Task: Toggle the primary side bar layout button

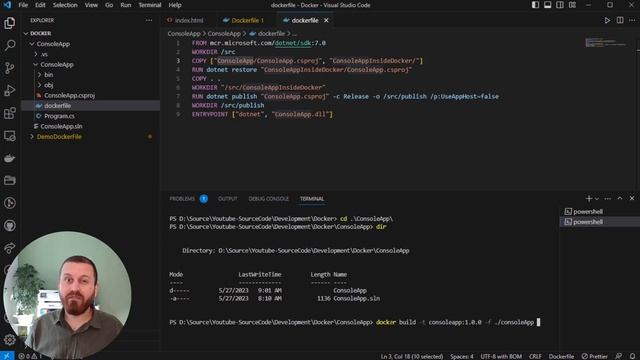Action: tap(535, 5)
